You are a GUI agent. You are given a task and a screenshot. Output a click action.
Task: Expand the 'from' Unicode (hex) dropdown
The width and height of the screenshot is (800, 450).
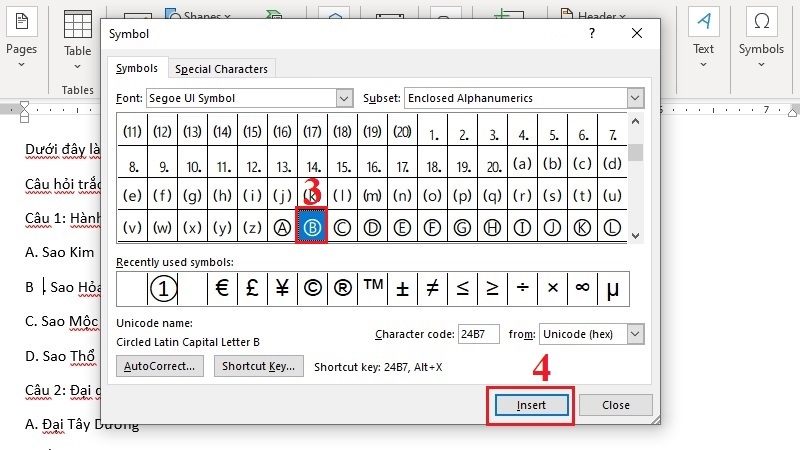coord(635,334)
